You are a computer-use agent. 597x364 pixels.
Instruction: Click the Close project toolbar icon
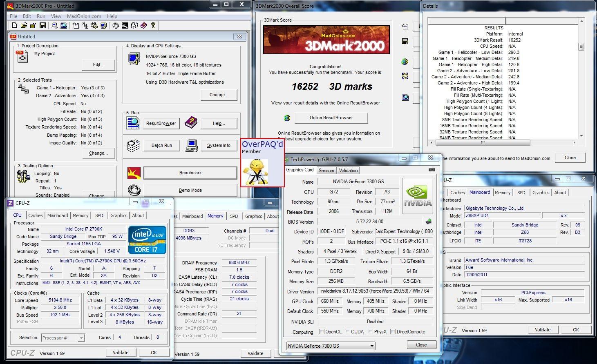(33, 25)
